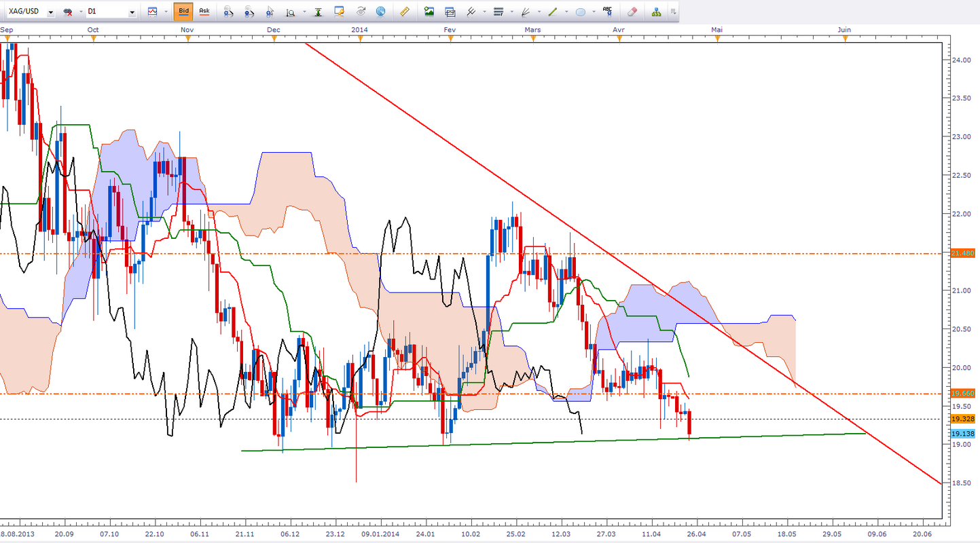
Task: Click the remove linked chart icon
Action: (68, 12)
